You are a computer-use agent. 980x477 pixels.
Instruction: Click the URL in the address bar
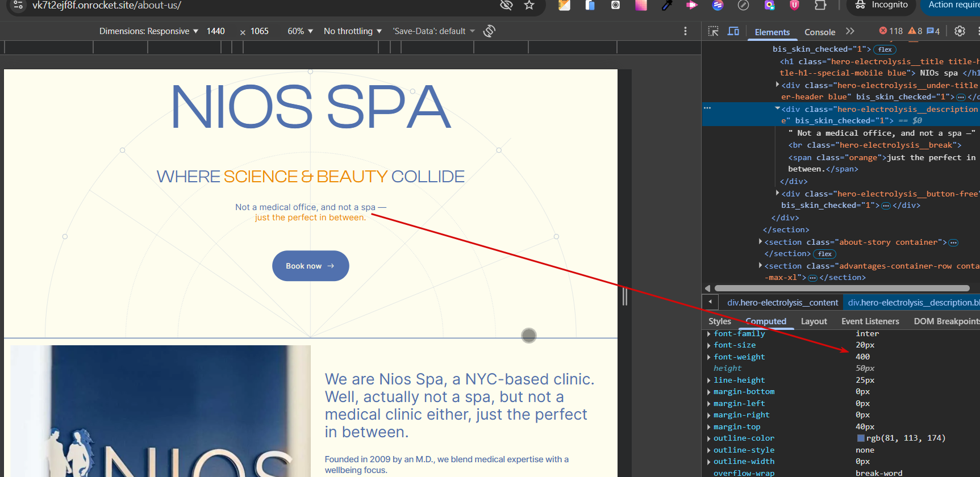[107, 5]
